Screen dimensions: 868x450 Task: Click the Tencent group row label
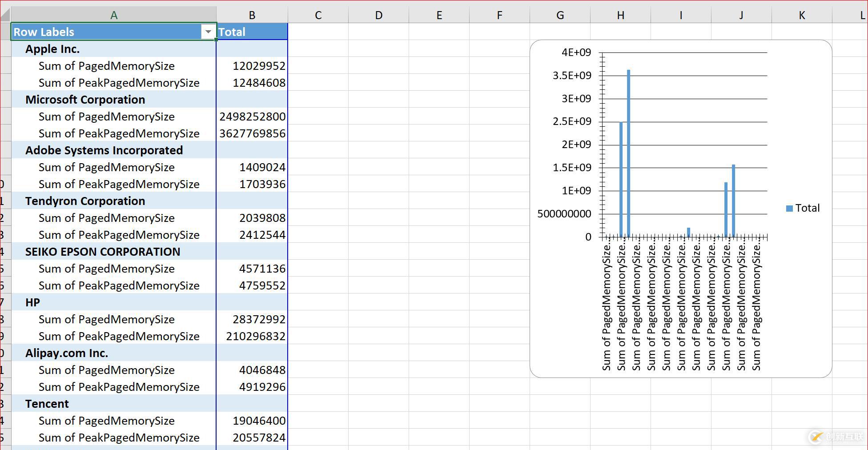click(x=47, y=404)
